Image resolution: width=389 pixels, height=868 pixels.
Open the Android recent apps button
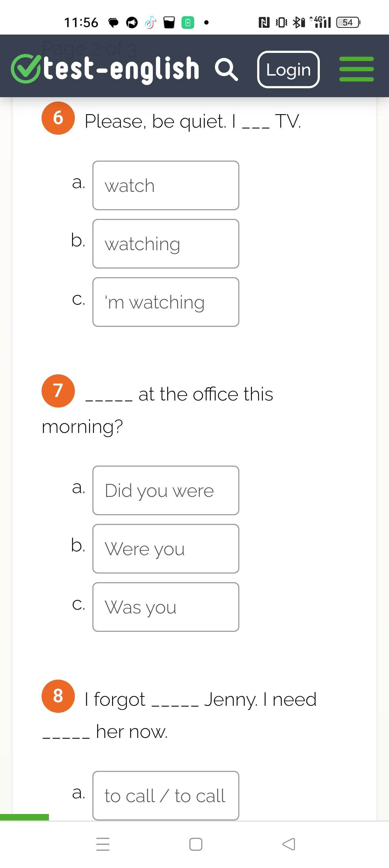tap(103, 844)
